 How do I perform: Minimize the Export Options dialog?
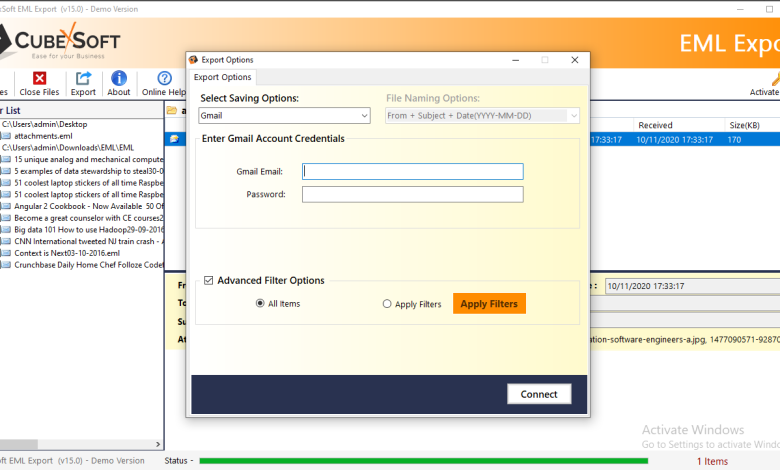[515, 60]
